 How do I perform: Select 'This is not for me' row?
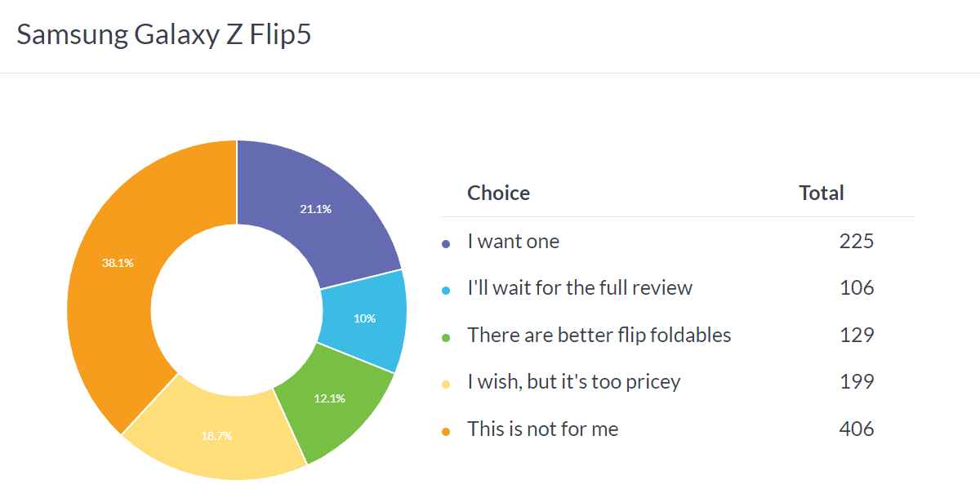pyautogui.click(x=542, y=429)
